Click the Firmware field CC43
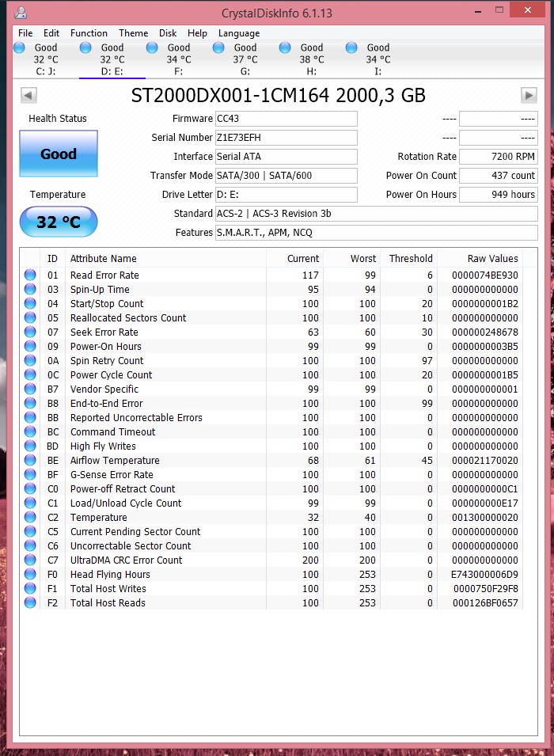 click(x=286, y=119)
